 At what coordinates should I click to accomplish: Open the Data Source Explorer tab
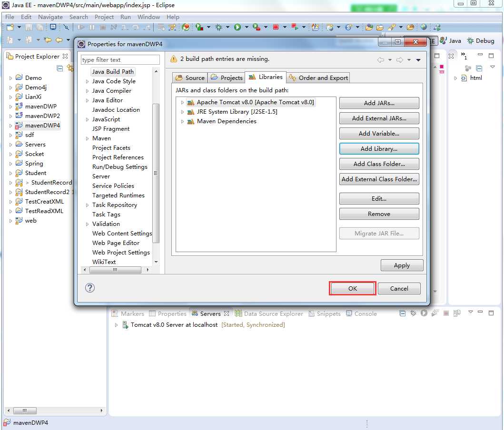(x=269, y=313)
